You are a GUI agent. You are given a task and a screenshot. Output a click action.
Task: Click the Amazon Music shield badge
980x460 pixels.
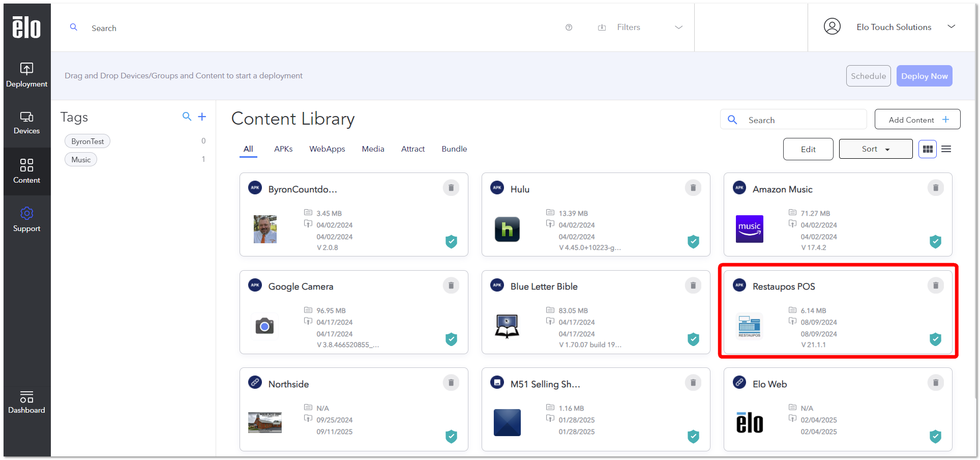[x=935, y=242]
